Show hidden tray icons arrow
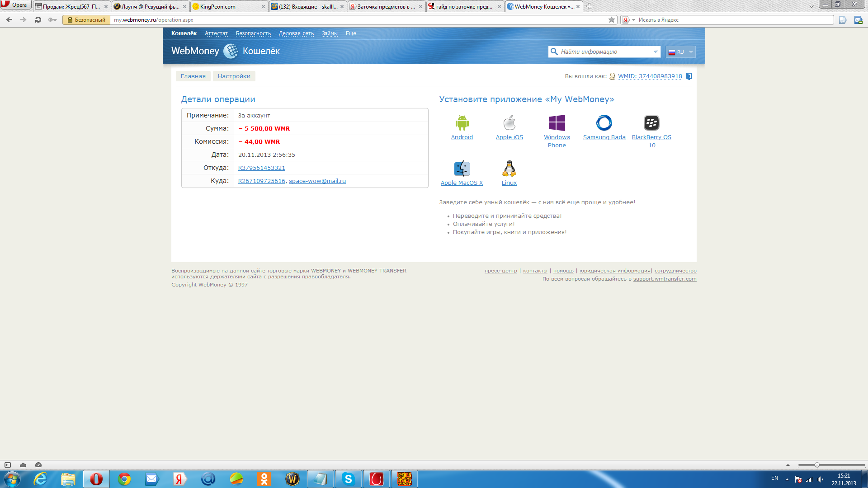The image size is (868, 488). (787, 479)
